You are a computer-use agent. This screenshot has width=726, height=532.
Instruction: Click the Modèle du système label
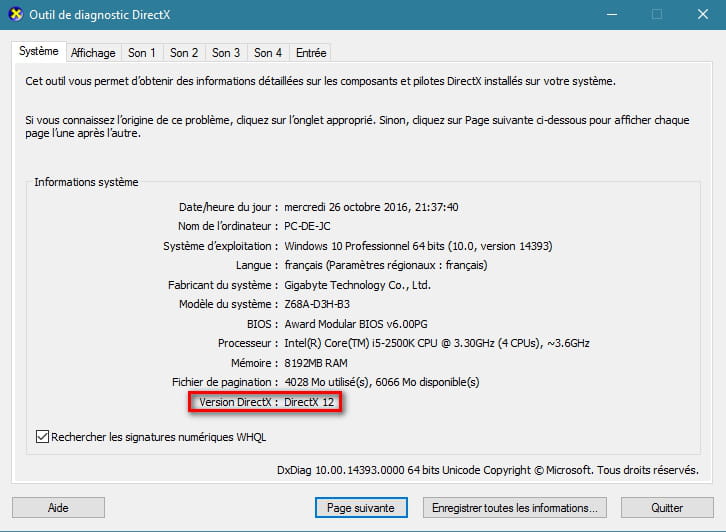[228, 304]
